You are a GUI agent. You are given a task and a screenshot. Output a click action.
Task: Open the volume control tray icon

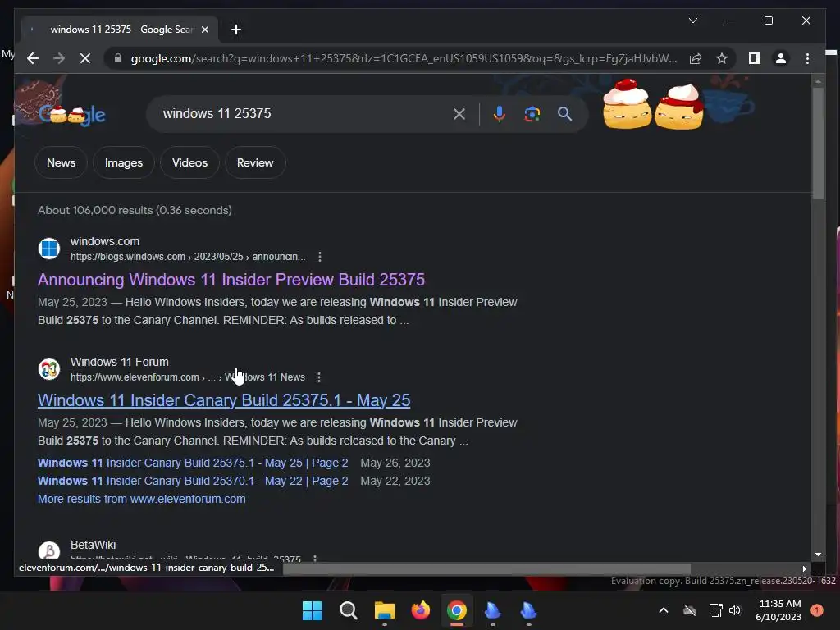[x=735, y=610]
